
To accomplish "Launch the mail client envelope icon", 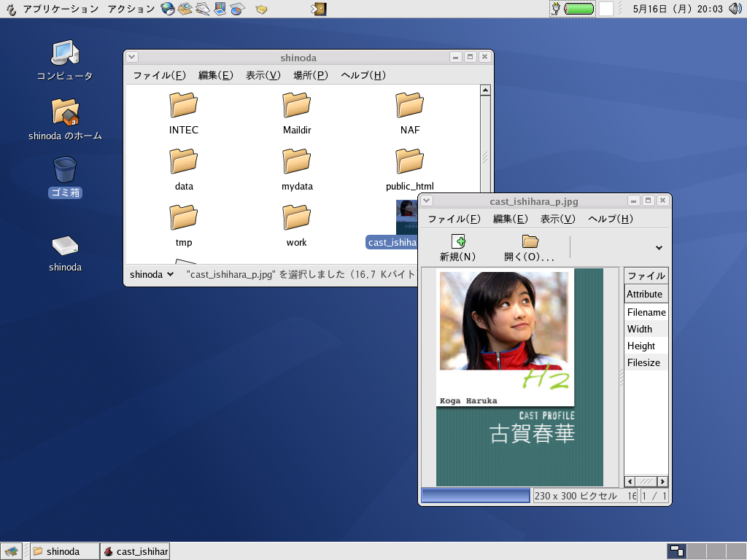I will [185, 9].
